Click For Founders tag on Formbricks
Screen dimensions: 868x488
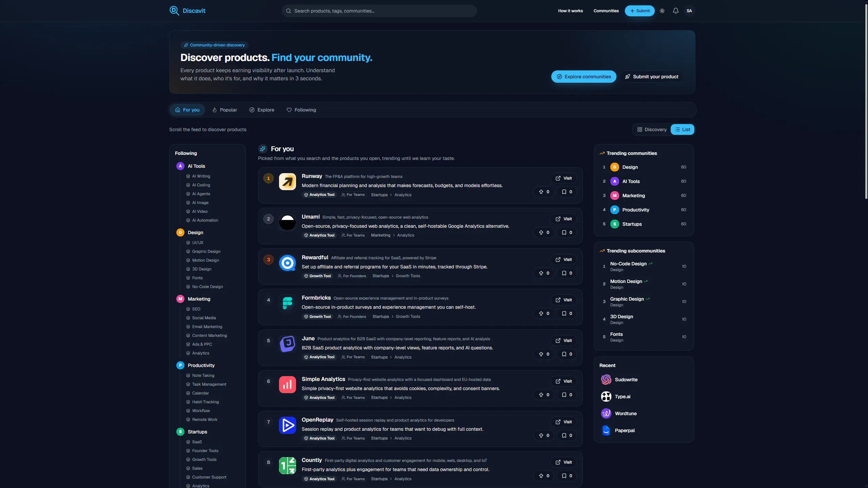coord(352,317)
